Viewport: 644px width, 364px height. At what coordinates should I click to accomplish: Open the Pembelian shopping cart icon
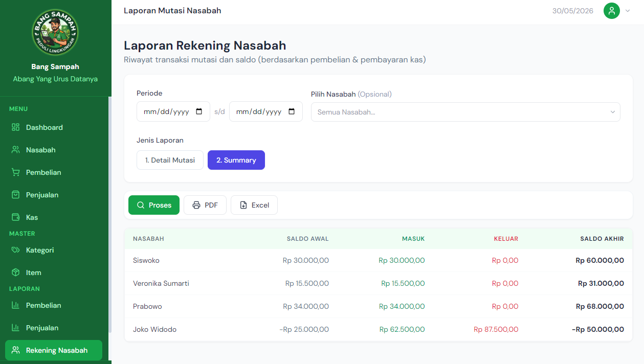click(x=15, y=172)
